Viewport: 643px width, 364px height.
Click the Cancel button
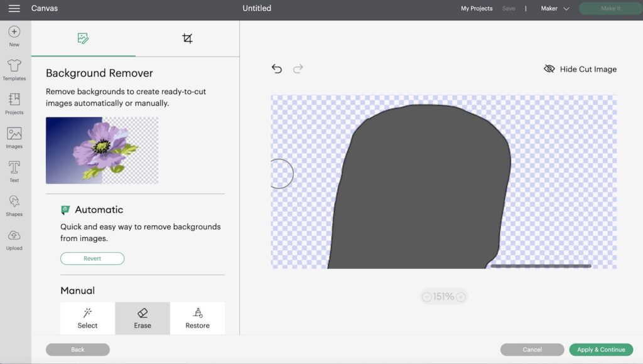pyautogui.click(x=532, y=350)
